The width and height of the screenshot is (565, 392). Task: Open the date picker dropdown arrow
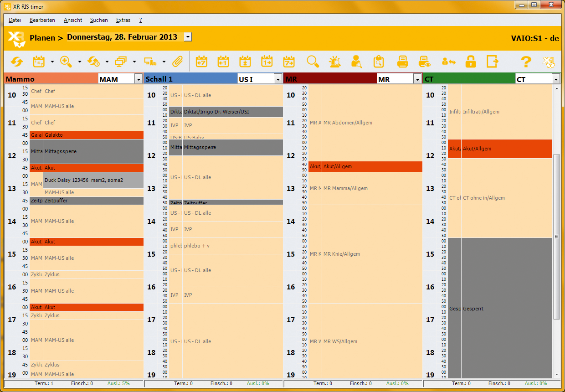click(188, 37)
